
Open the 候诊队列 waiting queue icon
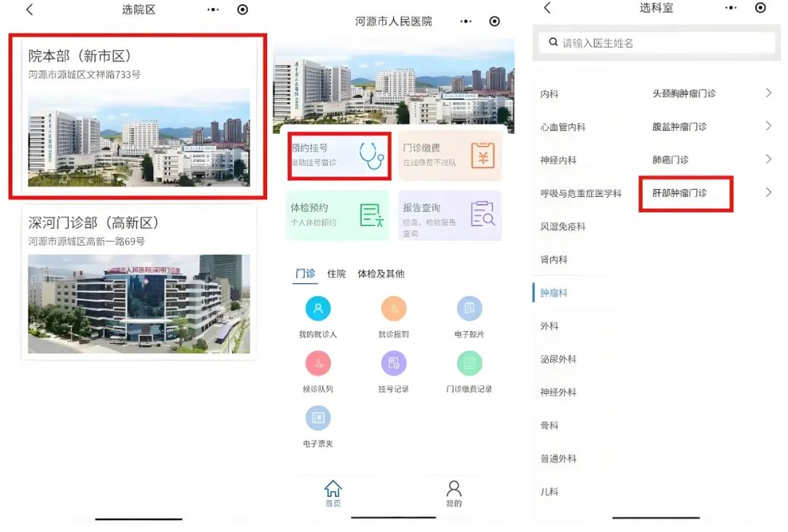click(x=317, y=363)
